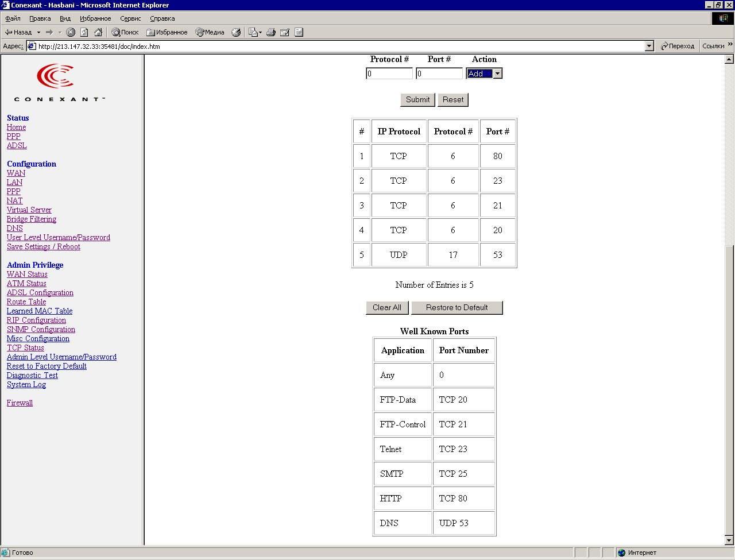
Task: Click the page scrollbar down arrow
Action: (729, 540)
